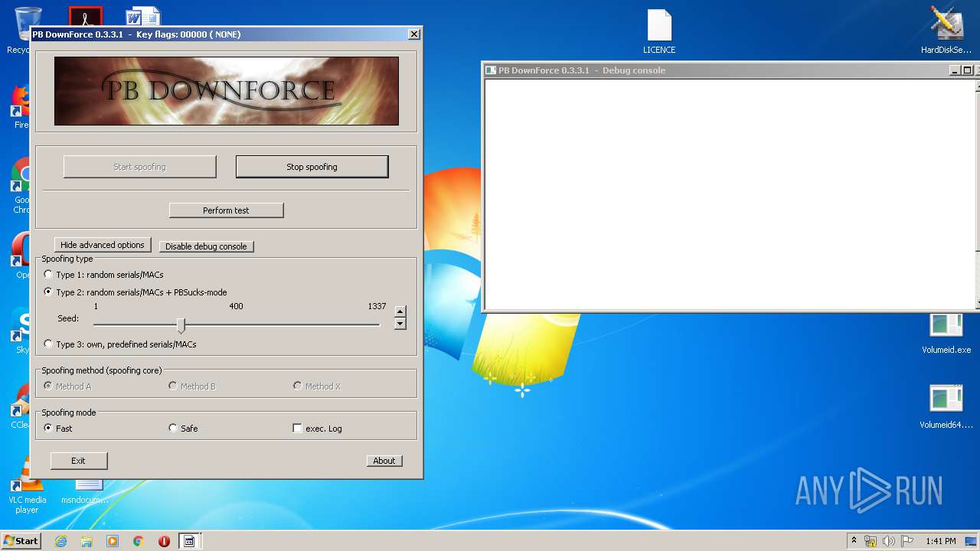
Task: Open Windows Explorer from taskbar
Action: (87, 541)
